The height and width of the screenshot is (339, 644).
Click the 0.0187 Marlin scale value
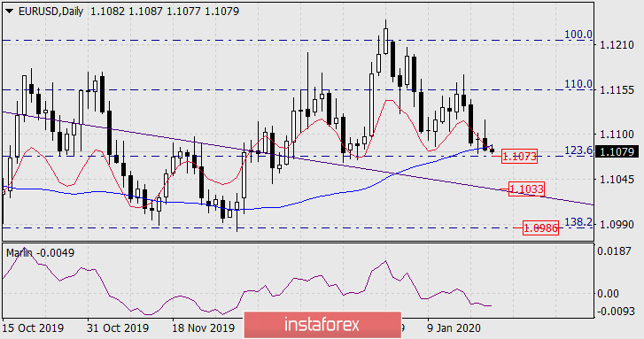click(x=614, y=251)
